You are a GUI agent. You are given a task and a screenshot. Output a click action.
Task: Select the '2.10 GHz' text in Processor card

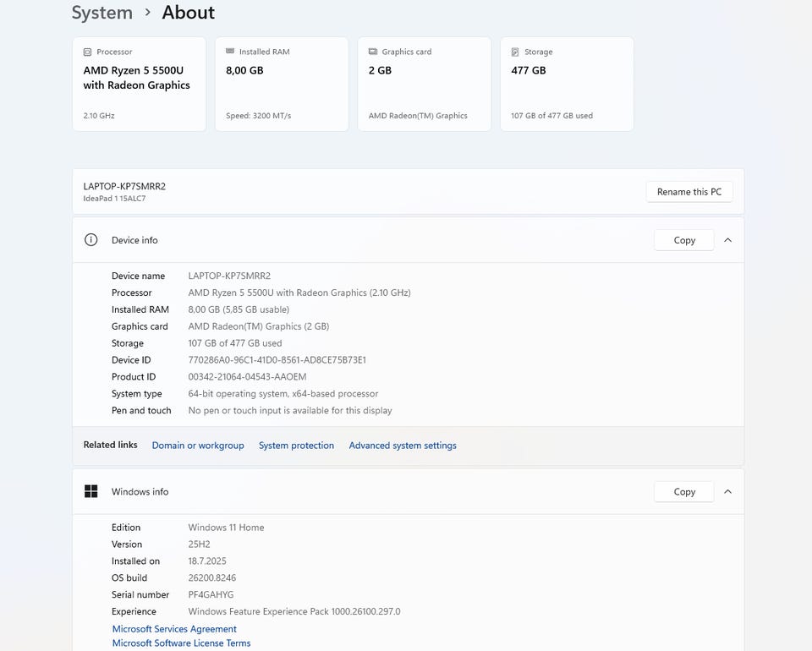(x=99, y=116)
